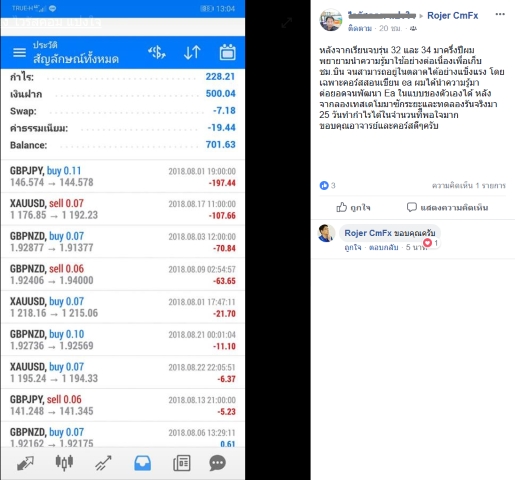This screenshot has width=515, height=480.
Task: Select the history inbox tab icon
Action: point(143,463)
